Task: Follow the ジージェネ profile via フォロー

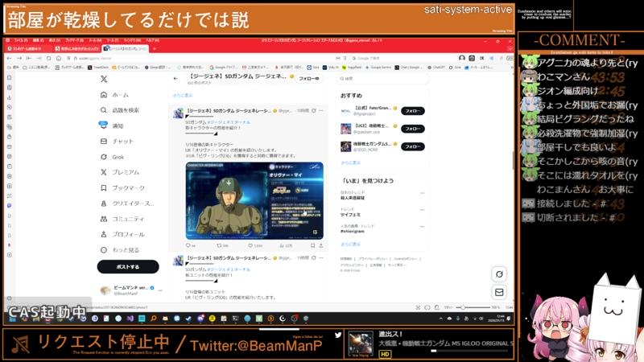Action: pos(309,78)
